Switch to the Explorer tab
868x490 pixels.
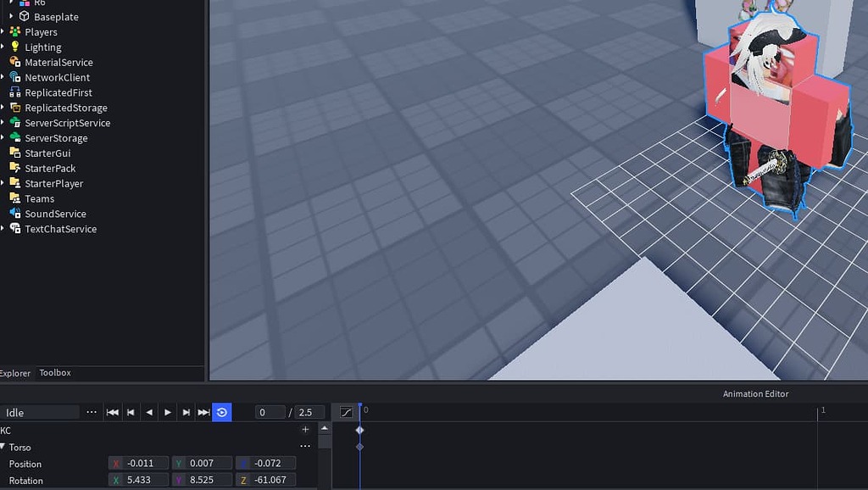coord(15,373)
